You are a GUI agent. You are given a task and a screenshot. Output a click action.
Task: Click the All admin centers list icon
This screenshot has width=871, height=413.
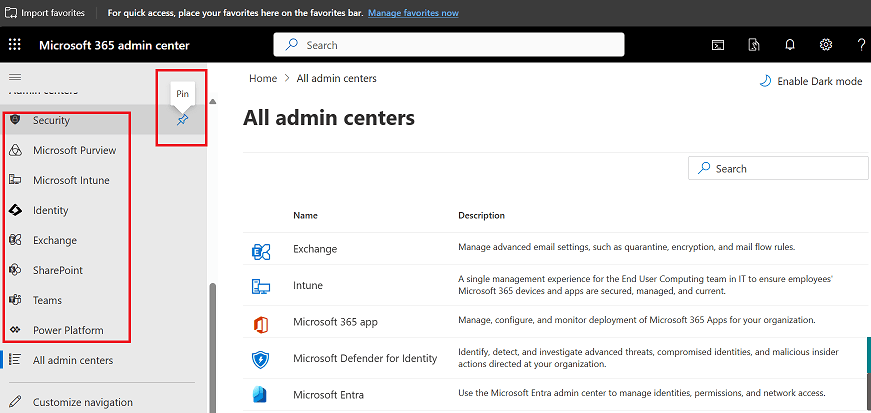coord(16,360)
